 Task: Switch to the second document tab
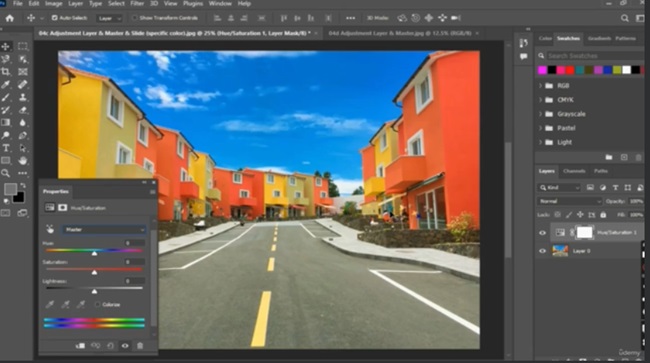[400, 33]
